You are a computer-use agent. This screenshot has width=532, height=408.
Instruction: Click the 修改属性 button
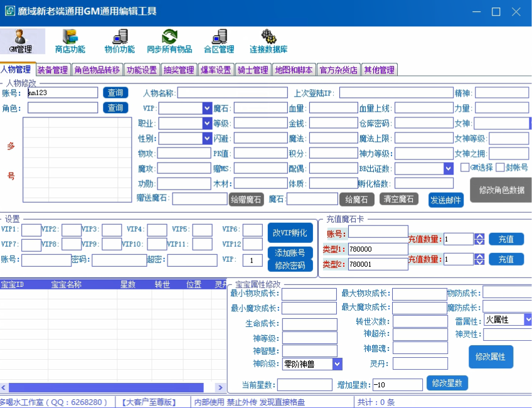point(491,357)
